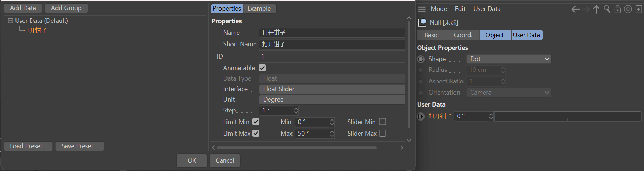The height and width of the screenshot is (171, 644).
Task: Click the Min value stepper arrows
Action: 332,122
